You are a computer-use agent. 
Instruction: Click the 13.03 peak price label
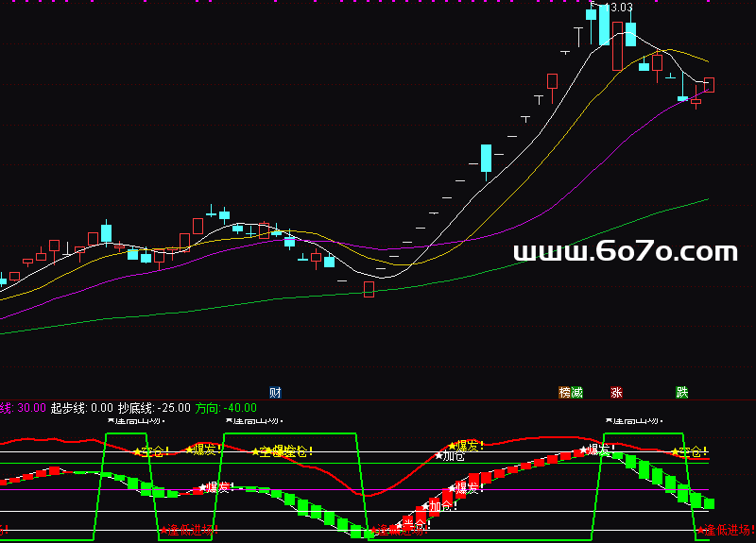click(619, 8)
